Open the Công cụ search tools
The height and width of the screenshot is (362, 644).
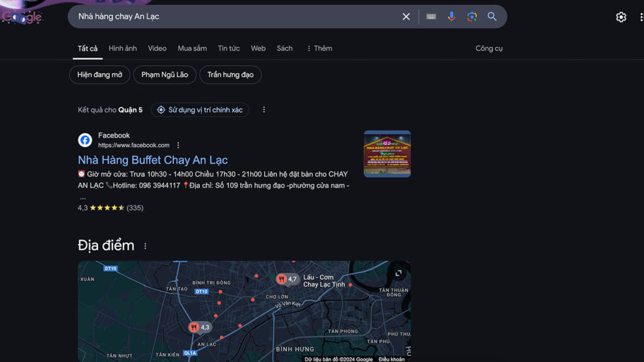489,48
